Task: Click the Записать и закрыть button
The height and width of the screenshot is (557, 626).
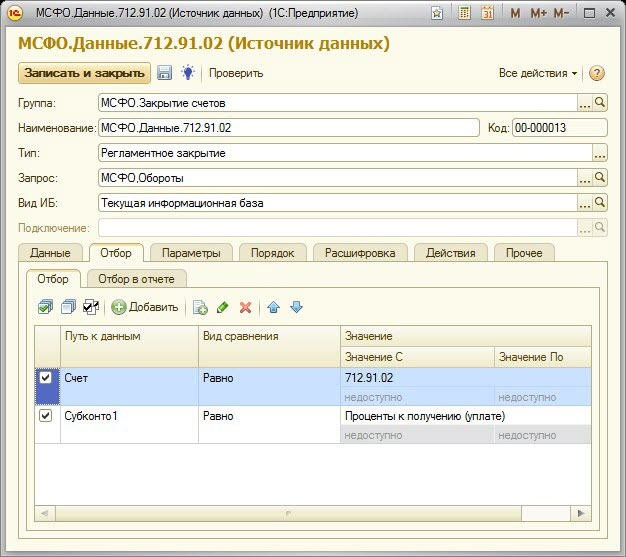Action: (x=84, y=73)
